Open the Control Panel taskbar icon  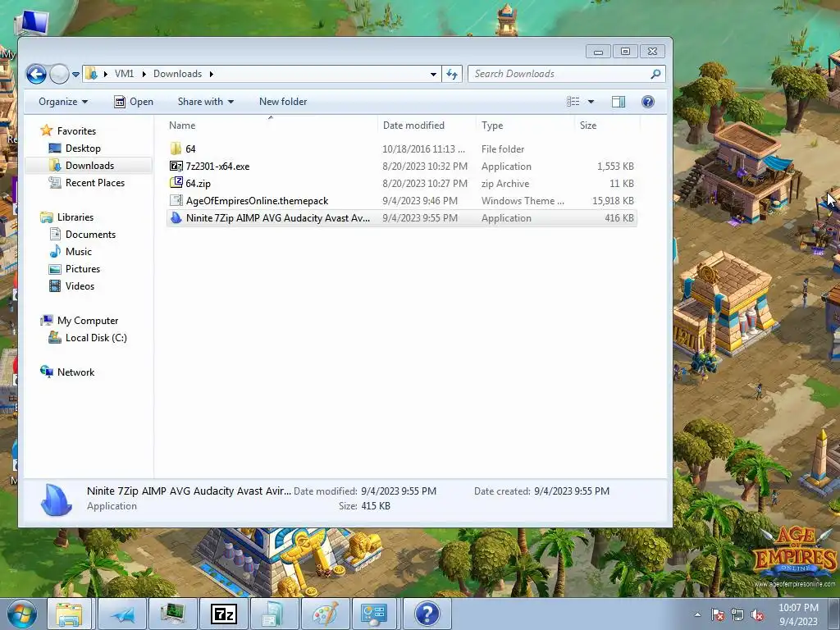tap(374, 614)
